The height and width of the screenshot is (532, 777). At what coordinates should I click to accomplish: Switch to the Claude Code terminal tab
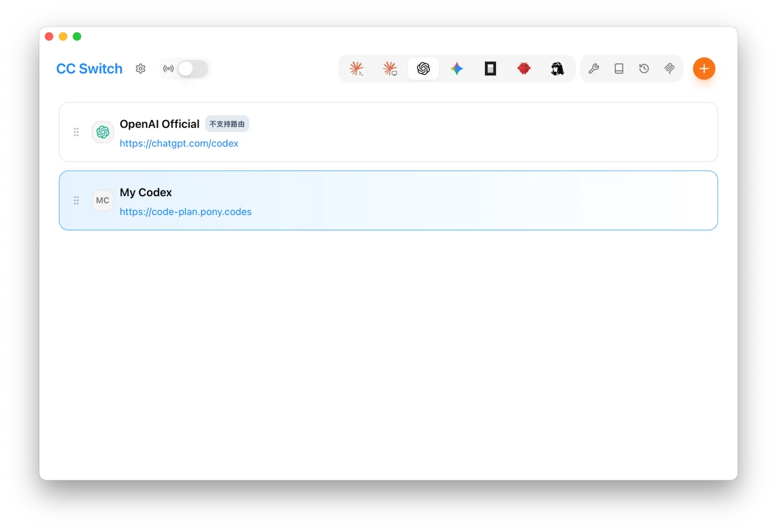coord(356,68)
